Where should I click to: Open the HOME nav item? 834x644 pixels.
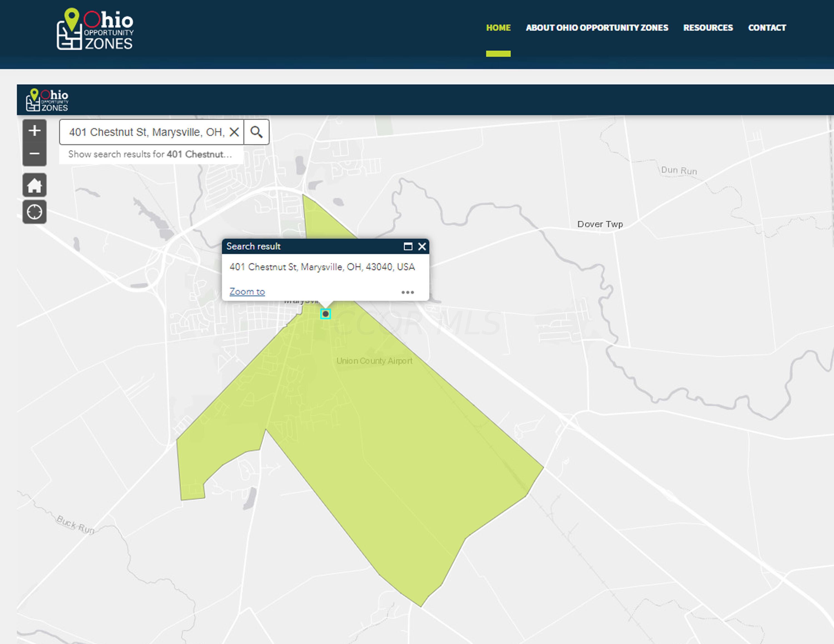click(498, 28)
